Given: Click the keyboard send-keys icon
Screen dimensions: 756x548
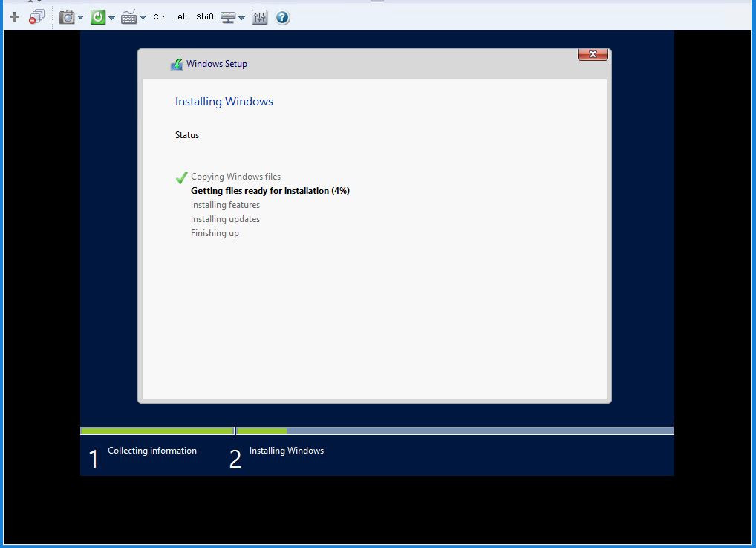Looking at the screenshot, I should pos(128,16).
